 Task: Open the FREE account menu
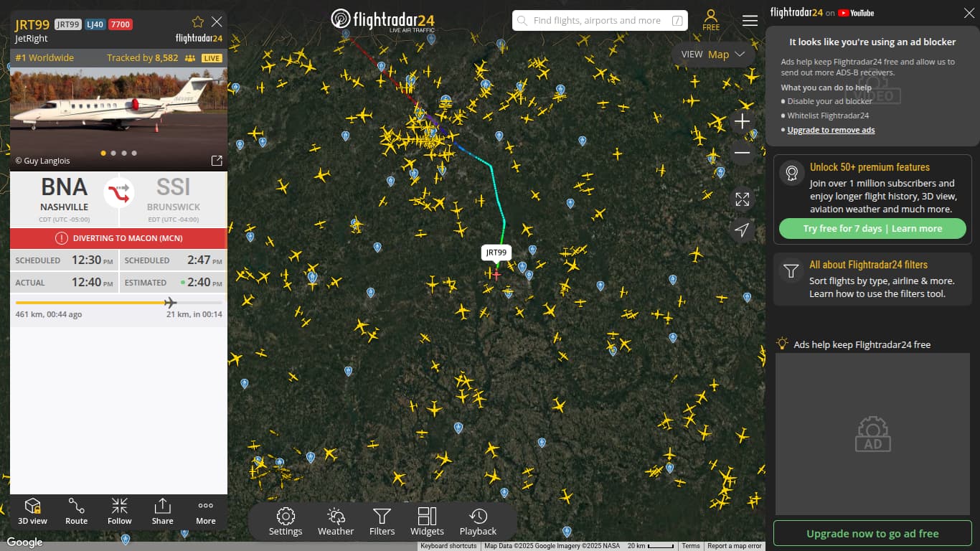click(711, 20)
